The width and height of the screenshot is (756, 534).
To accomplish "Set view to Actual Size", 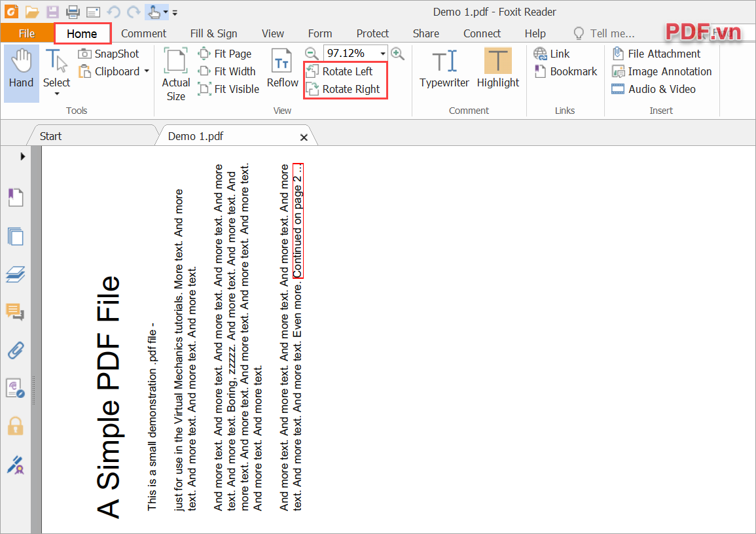I will click(176, 75).
